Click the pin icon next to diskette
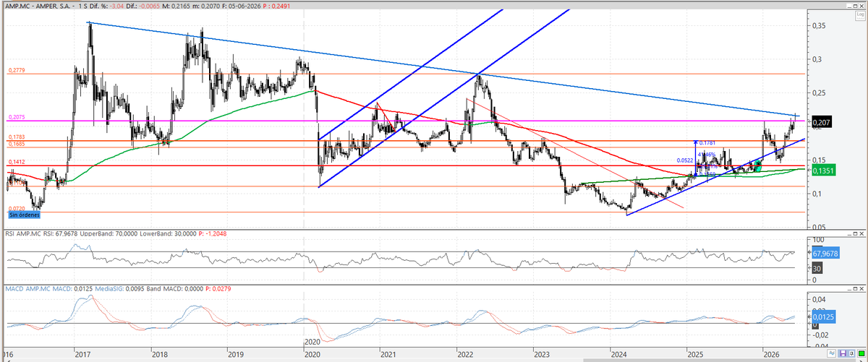Image resolution: width=868 pixels, height=362 pixels. [851, 353]
